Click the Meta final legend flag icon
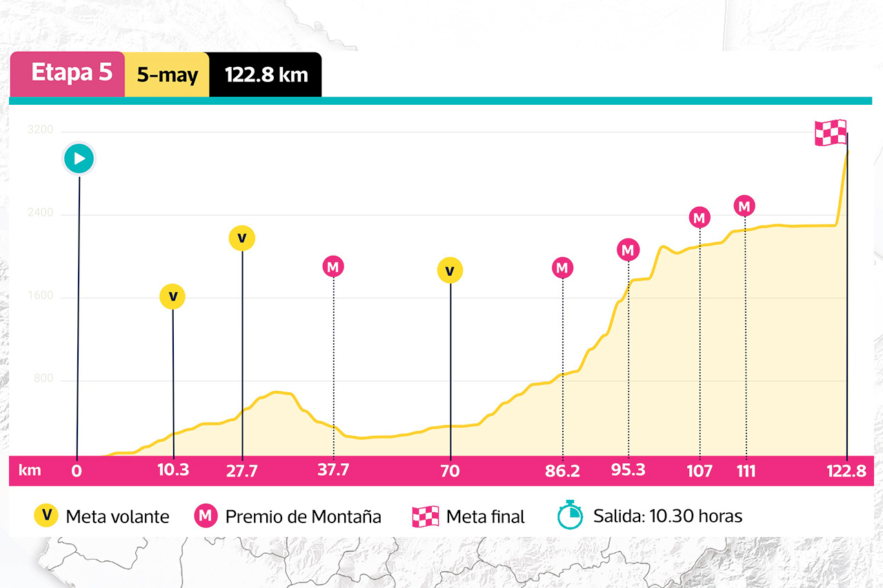Screen dimensions: 883x588 point(425,516)
